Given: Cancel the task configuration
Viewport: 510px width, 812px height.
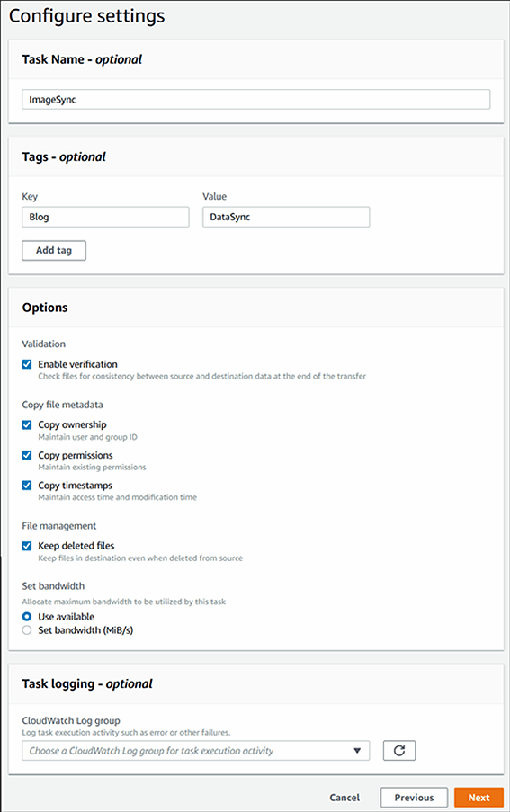Looking at the screenshot, I should 344,798.
